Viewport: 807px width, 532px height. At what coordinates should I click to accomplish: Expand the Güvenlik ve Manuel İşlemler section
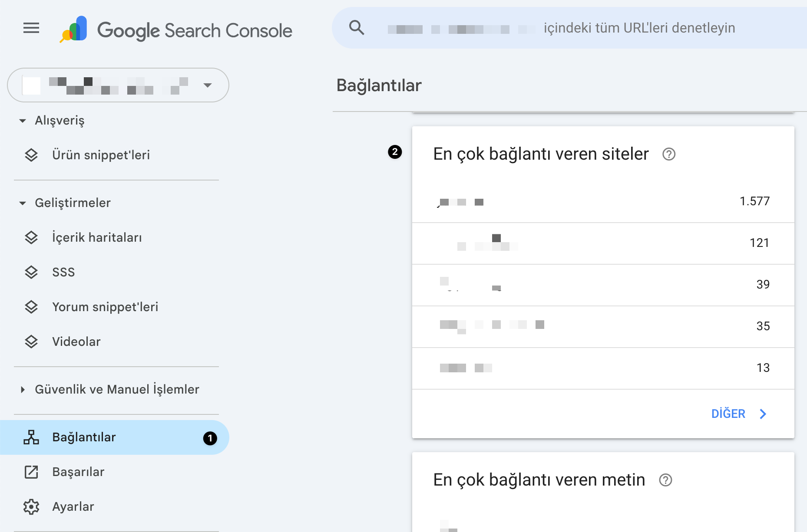click(117, 389)
